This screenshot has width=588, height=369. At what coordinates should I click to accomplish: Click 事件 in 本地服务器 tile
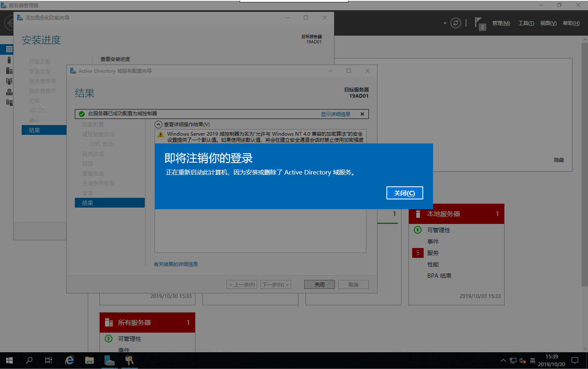[433, 242]
